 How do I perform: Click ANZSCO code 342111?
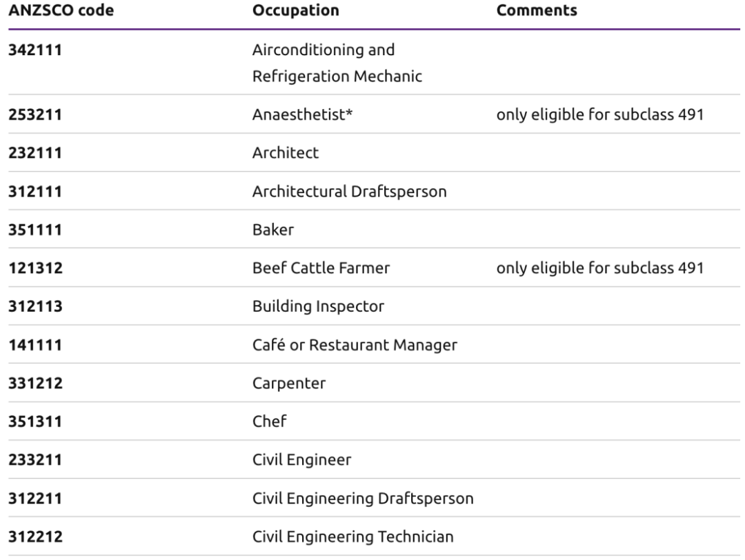[x=34, y=50]
